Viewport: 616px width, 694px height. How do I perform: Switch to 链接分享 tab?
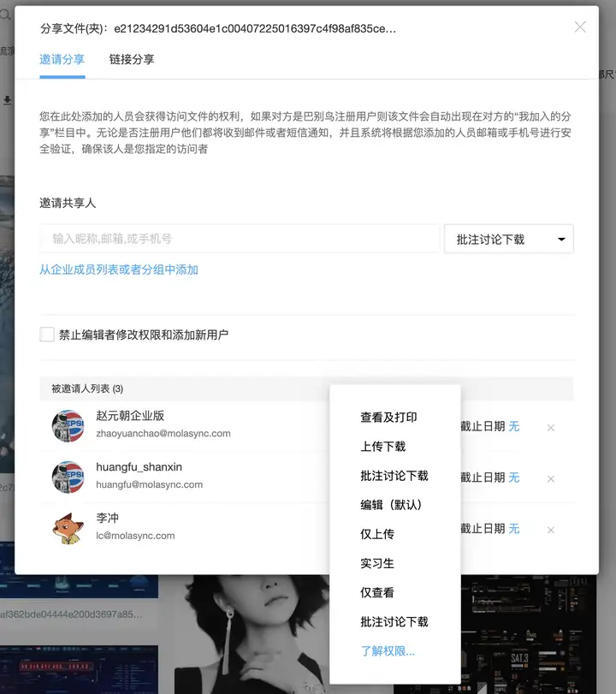(x=132, y=59)
